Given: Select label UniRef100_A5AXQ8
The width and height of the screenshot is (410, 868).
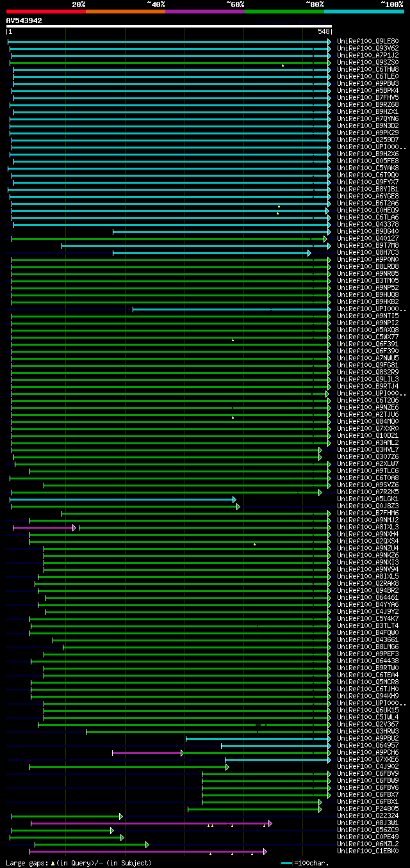Looking at the screenshot, I should point(368,330).
